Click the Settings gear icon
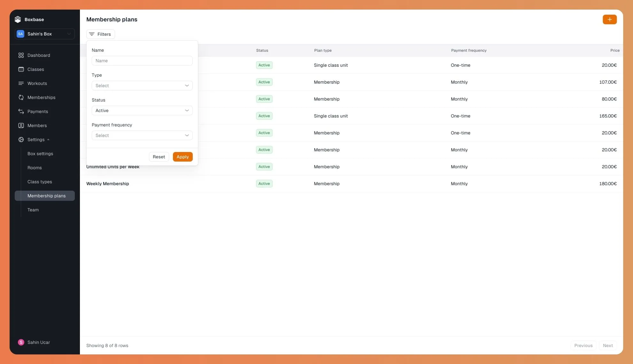The height and width of the screenshot is (364, 633). pyautogui.click(x=21, y=140)
